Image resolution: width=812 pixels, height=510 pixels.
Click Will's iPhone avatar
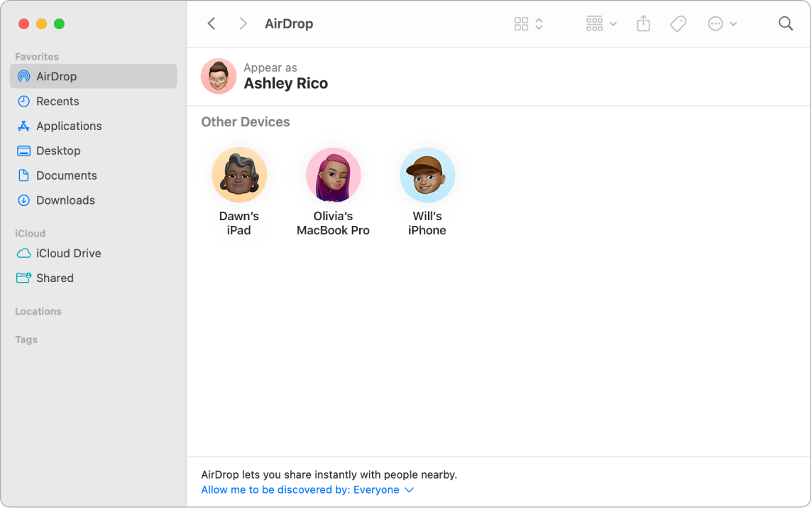[x=427, y=175]
